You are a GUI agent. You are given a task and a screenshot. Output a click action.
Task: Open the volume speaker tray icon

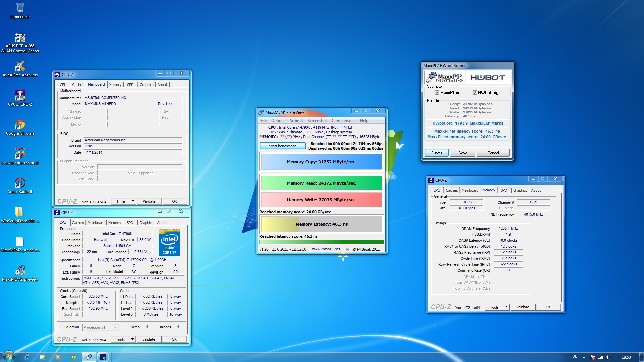click(x=608, y=357)
